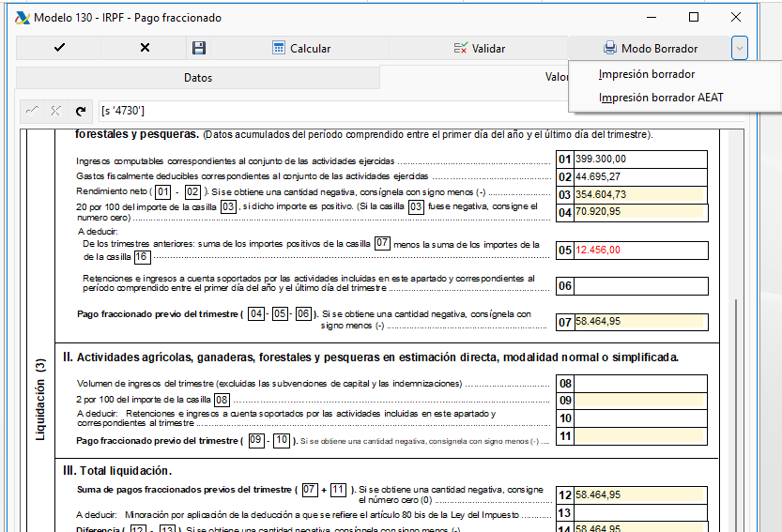
Task: Click the formula field showing [s '4730']
Action: pos(333,111)
